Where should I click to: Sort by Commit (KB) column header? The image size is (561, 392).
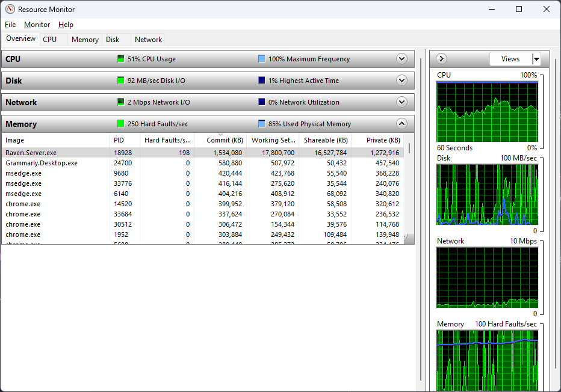pos(220,140)
